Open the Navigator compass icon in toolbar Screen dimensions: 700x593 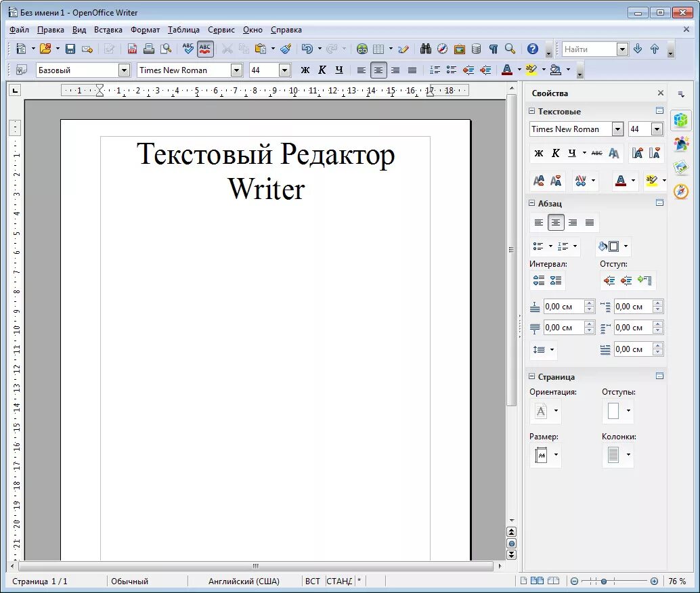(x=443, y=49)
